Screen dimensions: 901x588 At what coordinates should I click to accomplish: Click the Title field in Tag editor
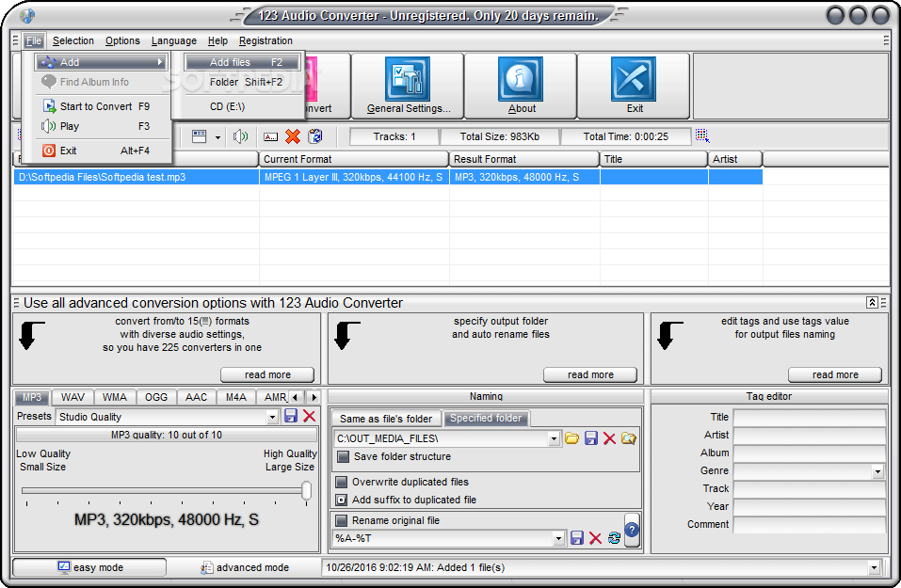[x=810, y=417]
